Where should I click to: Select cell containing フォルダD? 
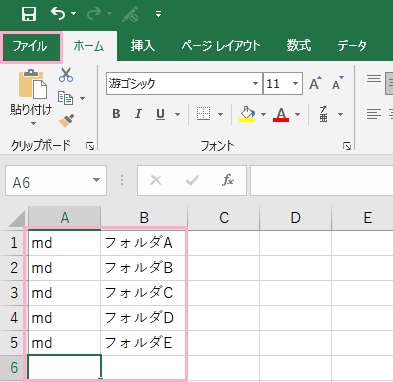[144, 318]
